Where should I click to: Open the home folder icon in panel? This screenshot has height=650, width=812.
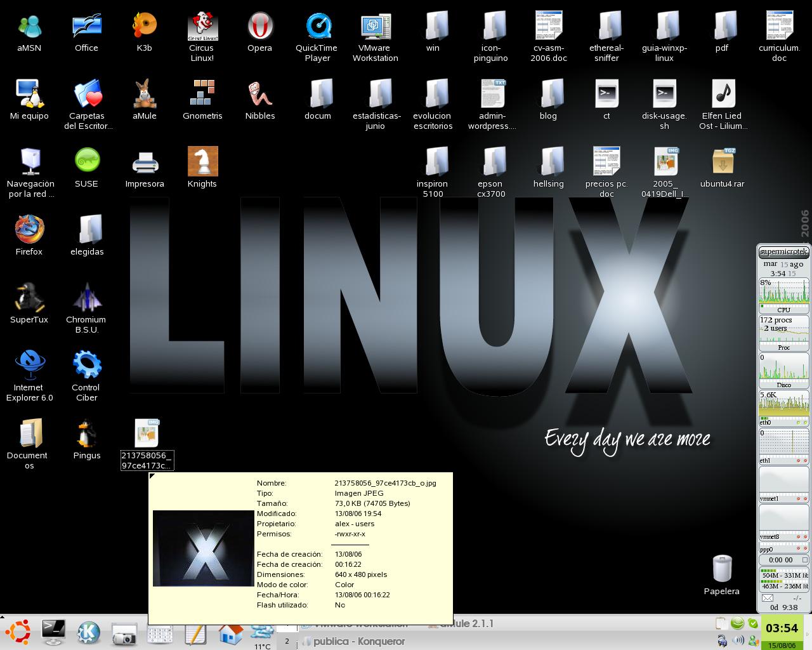[231, 634]
